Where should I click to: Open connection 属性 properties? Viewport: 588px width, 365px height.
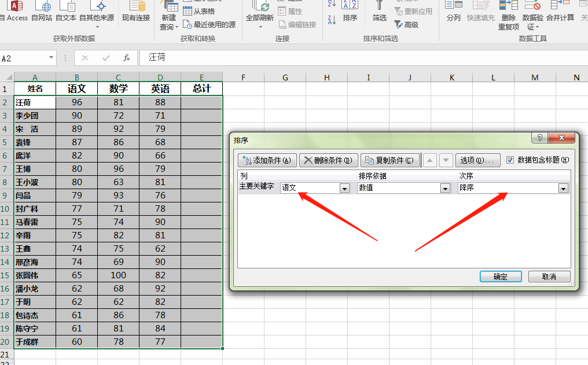point(290,11)
